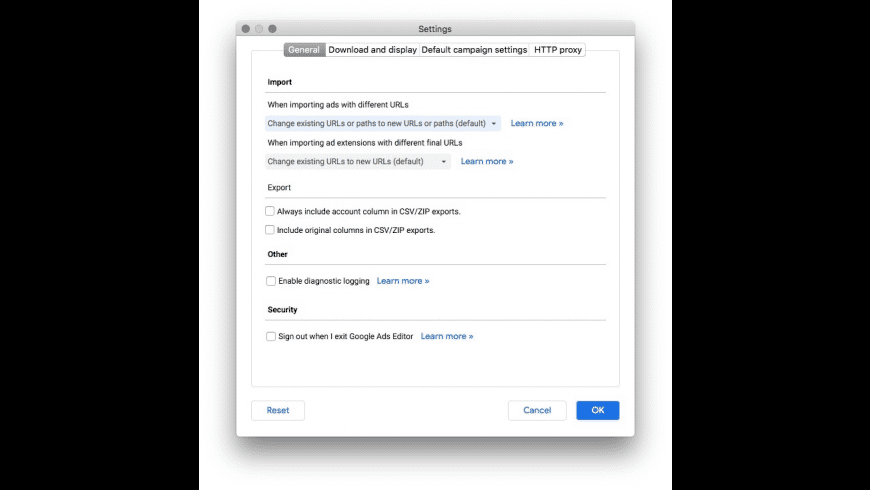Check include original columns in CSV/ZIP exports

pyautogui.click(x=271, y=230)
